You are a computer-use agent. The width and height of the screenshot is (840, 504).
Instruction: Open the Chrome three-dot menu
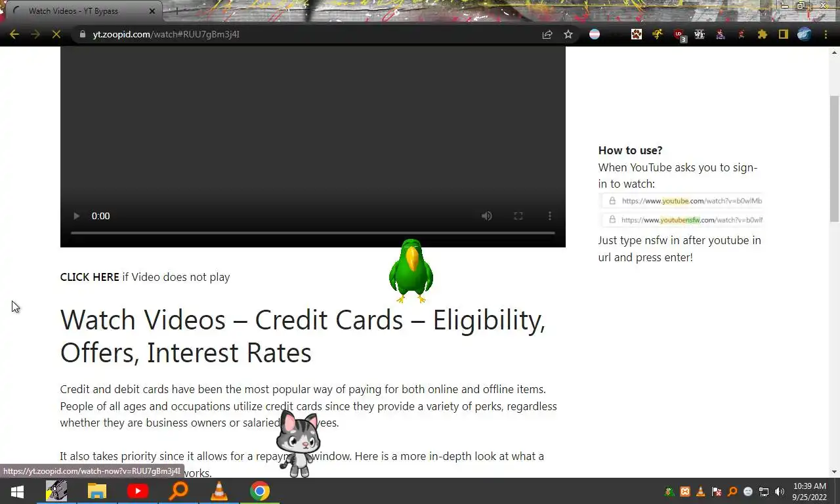[826, 34]
